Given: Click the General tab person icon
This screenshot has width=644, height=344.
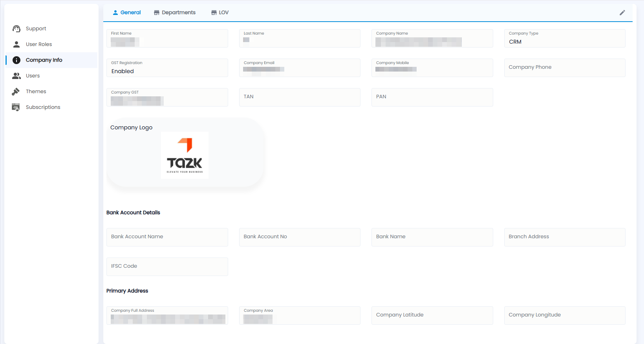Looking at the screenshot, I should [x=115, y=13].
